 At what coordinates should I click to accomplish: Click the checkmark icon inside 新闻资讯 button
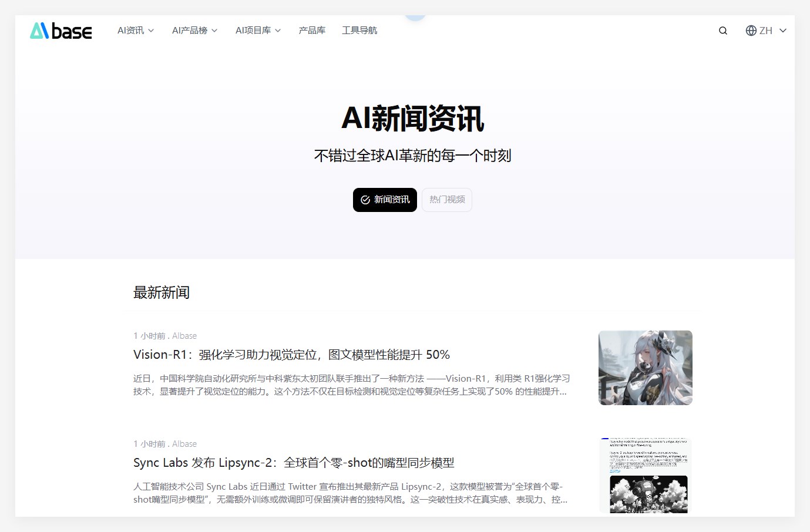click(365, 200)
